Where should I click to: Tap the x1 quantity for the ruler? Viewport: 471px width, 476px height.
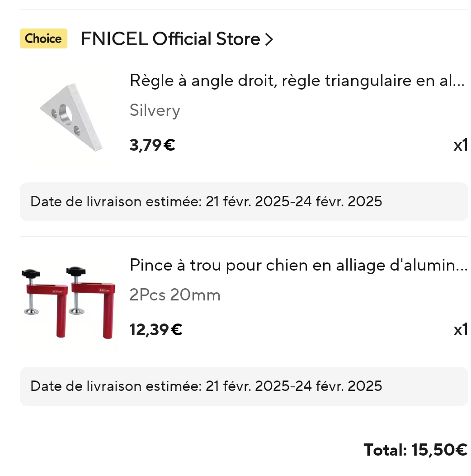[460, 145]
